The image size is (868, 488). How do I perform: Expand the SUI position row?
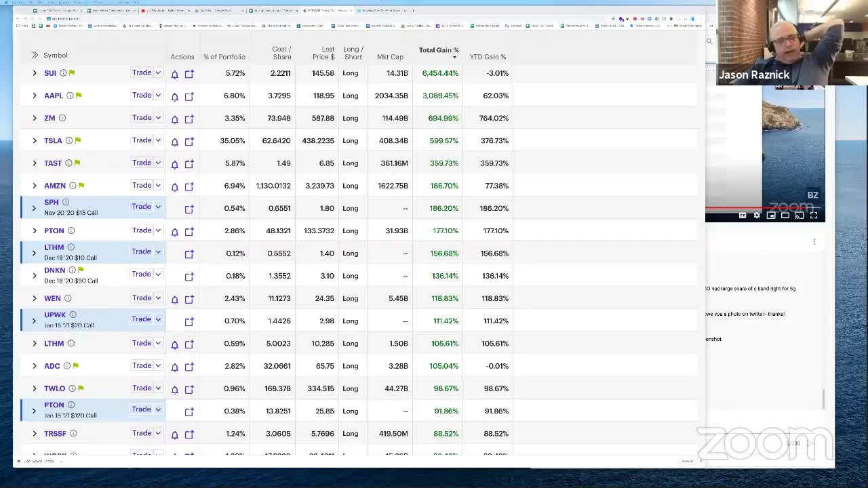click(x=35, y=73)
